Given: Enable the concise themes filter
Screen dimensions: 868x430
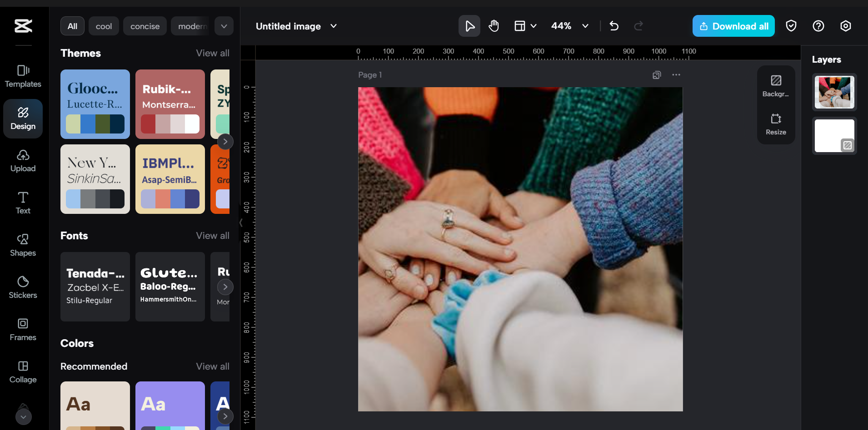Looking at the screenshot, I should pos(145,26).
